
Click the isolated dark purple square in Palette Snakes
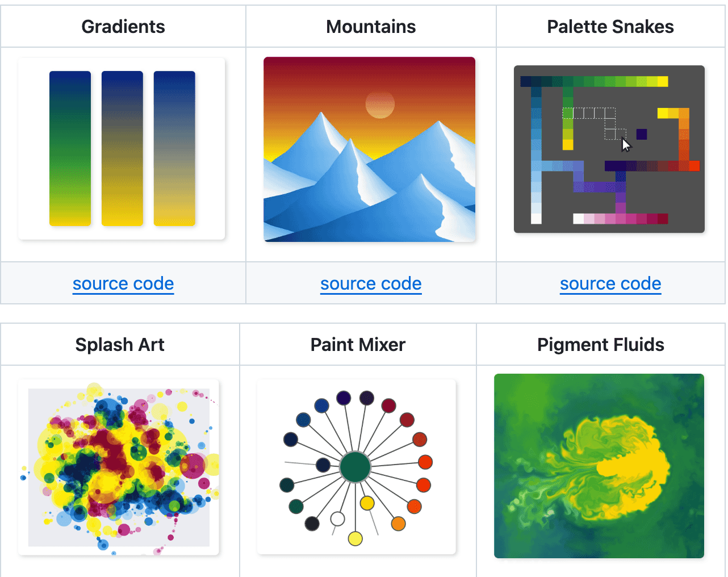tap(642, 134)
